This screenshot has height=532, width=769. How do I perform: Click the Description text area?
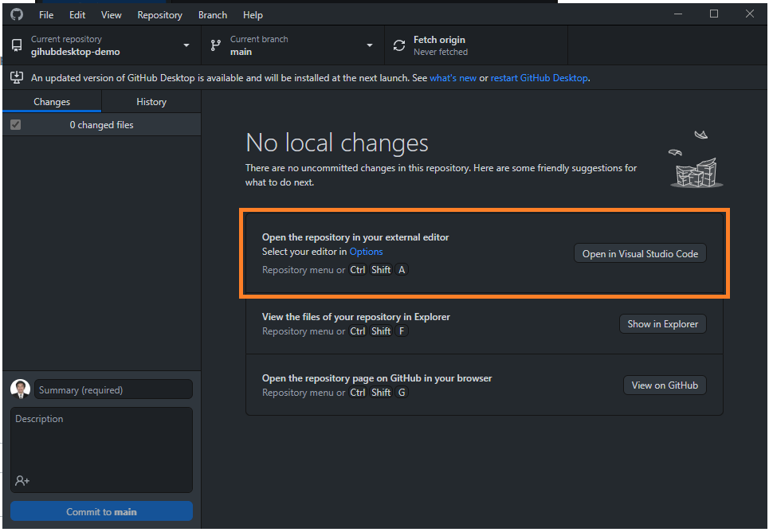coord(101,450)
